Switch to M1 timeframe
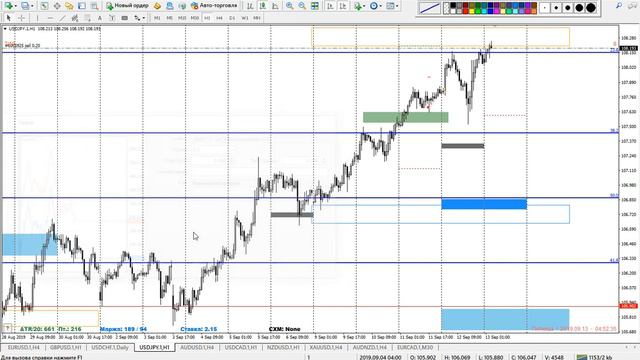The height and width of the screenshot is (360, 640). [157, 18]
